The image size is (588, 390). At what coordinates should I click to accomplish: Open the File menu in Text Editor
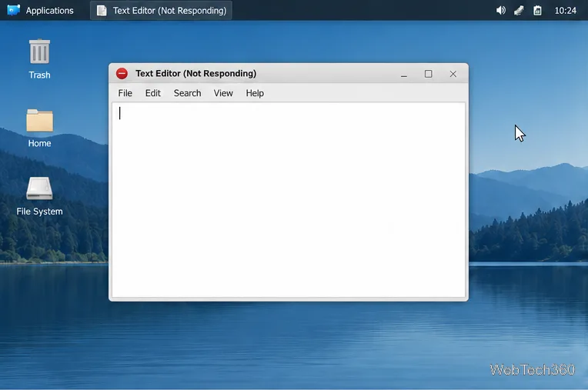point(125,93)
